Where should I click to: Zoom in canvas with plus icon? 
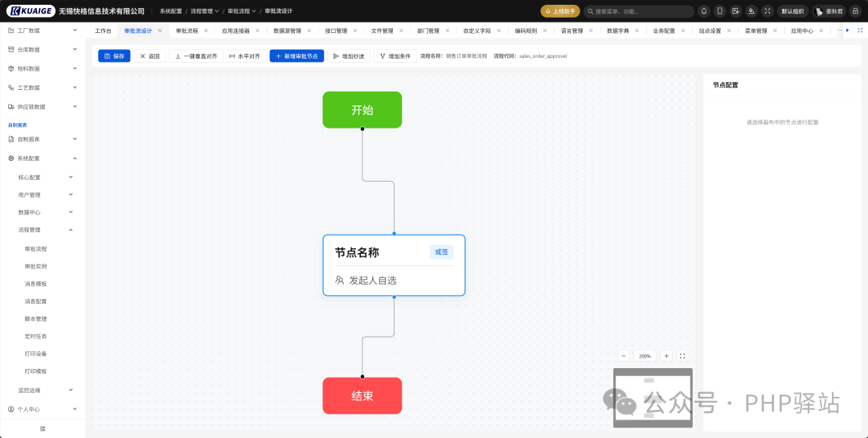click(666, 356)
